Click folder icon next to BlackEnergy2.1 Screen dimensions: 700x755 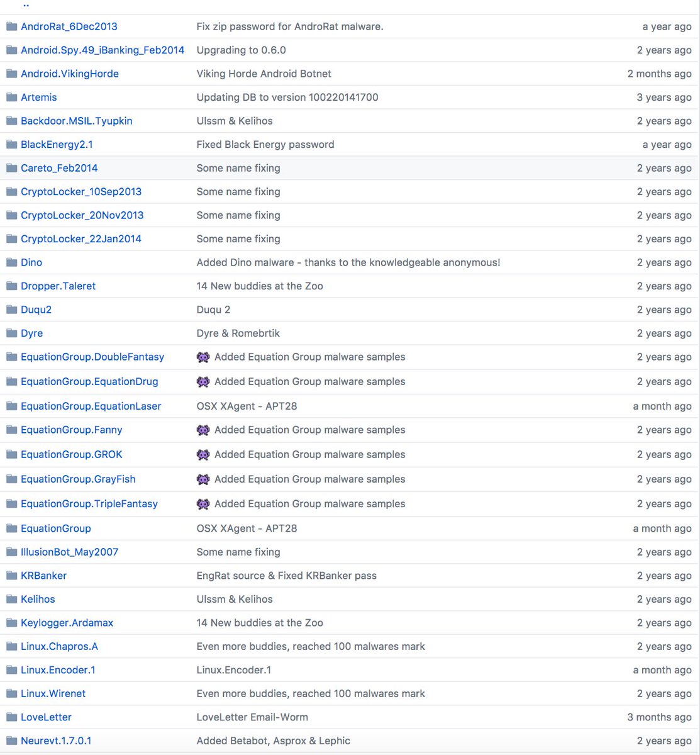click(11, 144)
